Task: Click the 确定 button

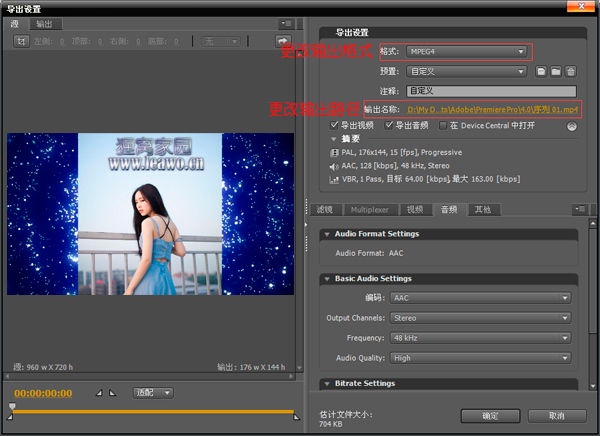Action: pos(490,416)
